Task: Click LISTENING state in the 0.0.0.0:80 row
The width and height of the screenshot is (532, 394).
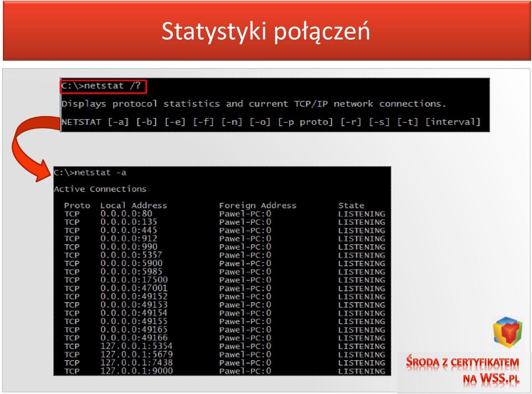Action: pyautogui.click(x=362, y=214)
